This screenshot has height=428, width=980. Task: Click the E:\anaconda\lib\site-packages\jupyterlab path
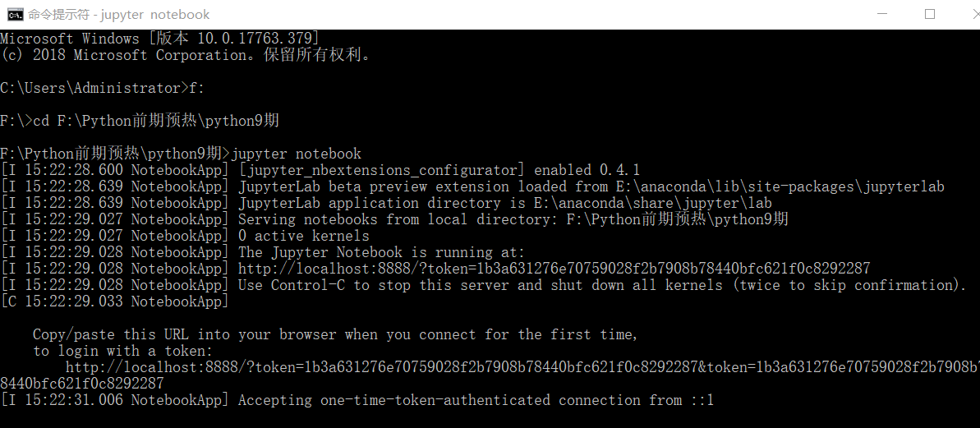coord(748,186)
